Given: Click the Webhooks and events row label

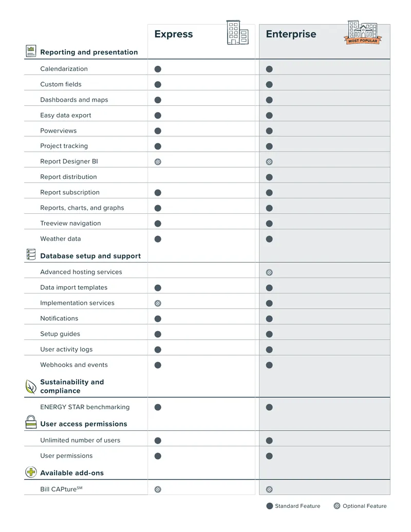Looking at the screenshot, I should (x=74, y=365).
